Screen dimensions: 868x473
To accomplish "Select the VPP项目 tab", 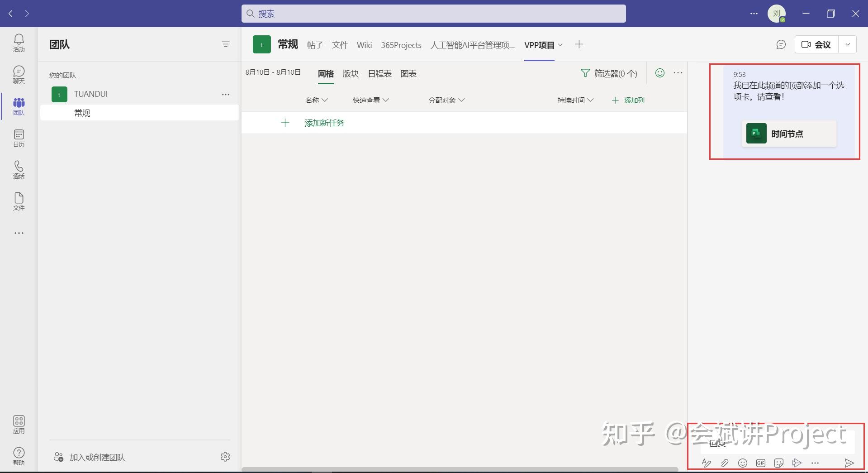I will tap(539, 45).
